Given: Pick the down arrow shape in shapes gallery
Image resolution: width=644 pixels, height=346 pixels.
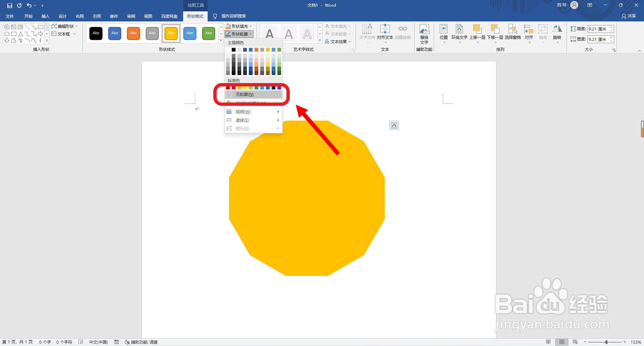Looking at the screenshot, I should click(7, 41).
